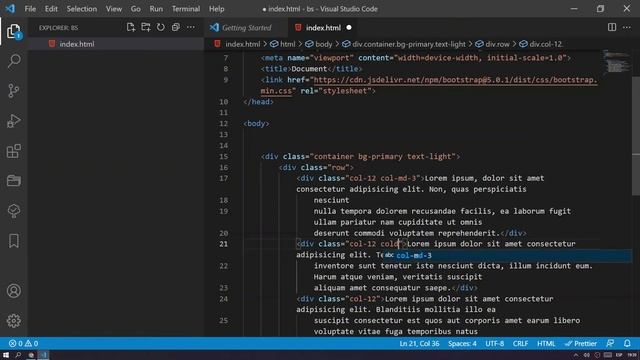Click the Prettier status bar item
The height and width of the screenshot is (360, 640).
pyautogui.click(x=581, y=343)
